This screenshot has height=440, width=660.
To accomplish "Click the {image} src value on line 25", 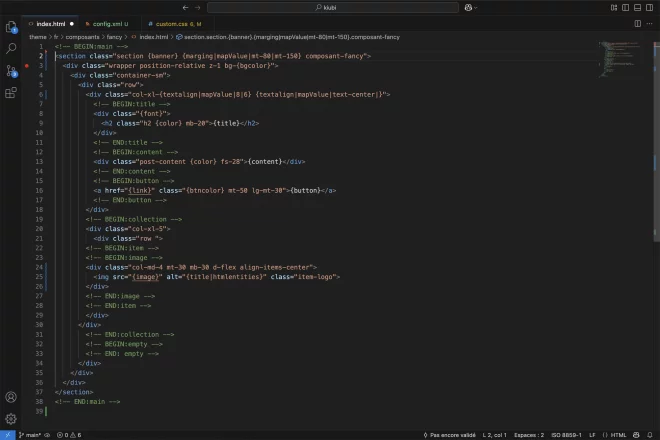I will pos(145,277).
